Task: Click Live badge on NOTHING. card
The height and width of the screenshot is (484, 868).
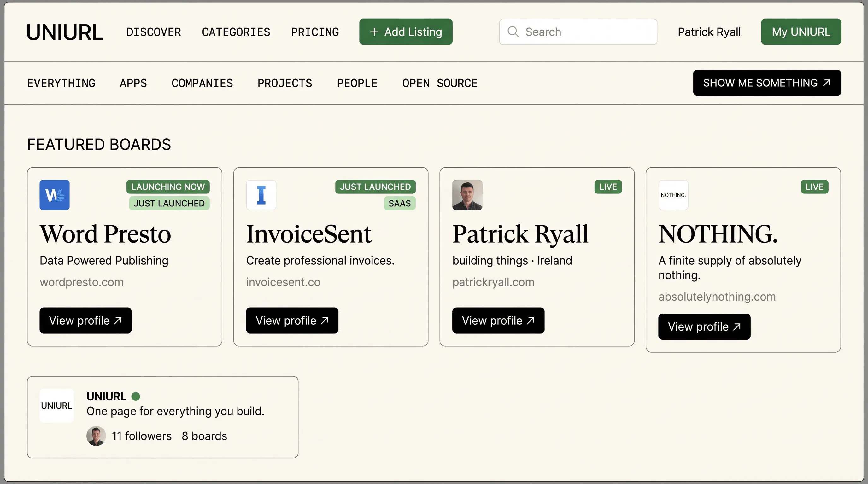Action: click(x=814, y=187)
